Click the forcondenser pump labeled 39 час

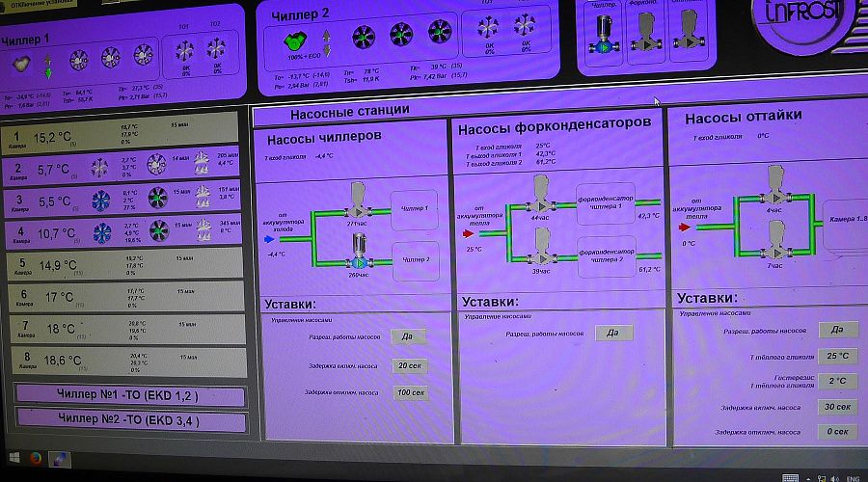542,247
